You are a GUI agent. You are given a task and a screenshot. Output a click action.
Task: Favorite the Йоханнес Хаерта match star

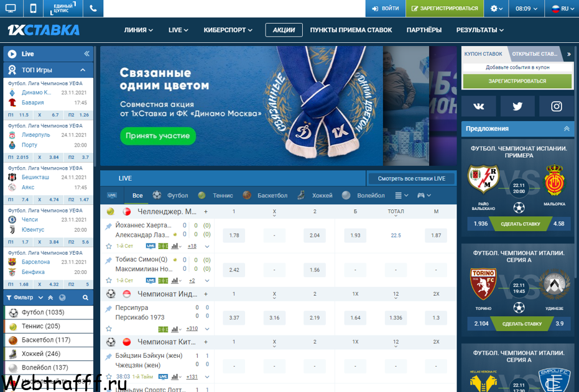tap(109, 246)
